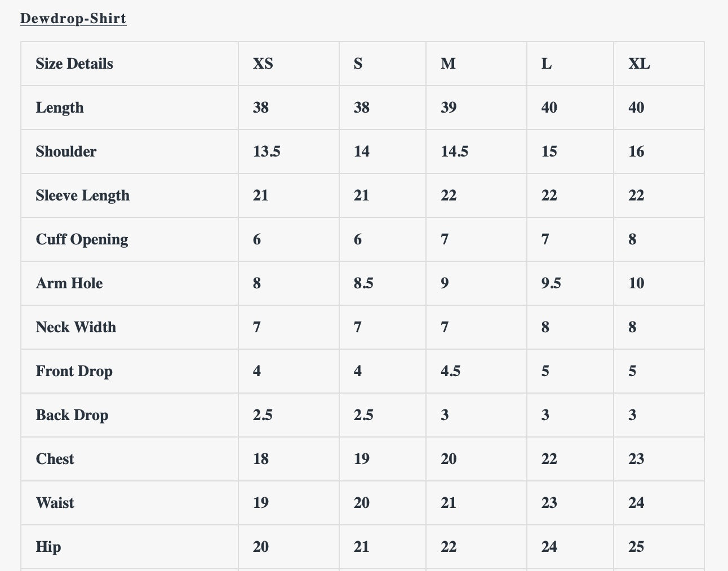
Task: Click the Dewdrop-Shirt heading link
Action: pyautogui.click(x=73, y=18)
